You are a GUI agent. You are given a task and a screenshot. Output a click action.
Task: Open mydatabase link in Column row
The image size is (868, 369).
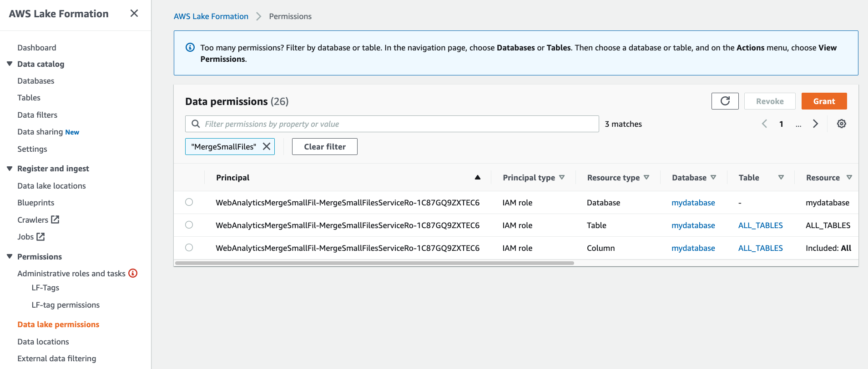[x=693, y=248]
